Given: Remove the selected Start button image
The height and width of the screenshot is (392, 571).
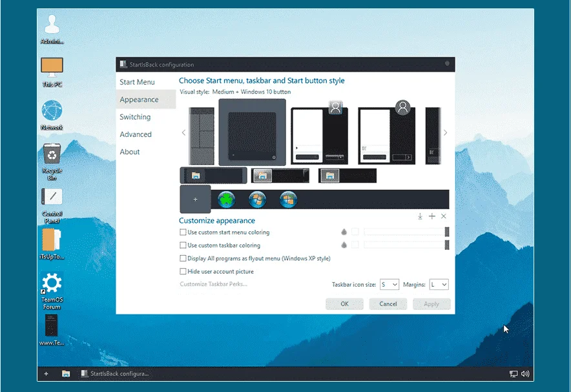Looking at the screenshot, I should pos(444,216).
